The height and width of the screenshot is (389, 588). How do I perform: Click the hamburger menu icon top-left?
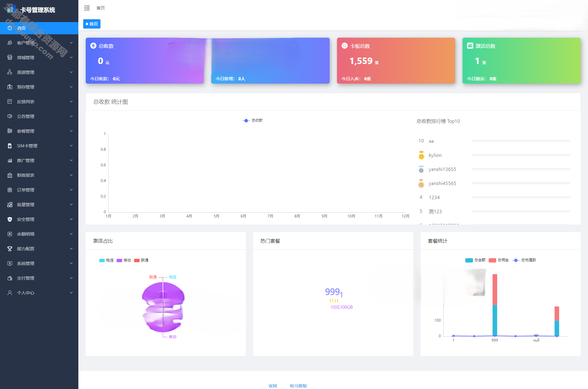[87, 8]
